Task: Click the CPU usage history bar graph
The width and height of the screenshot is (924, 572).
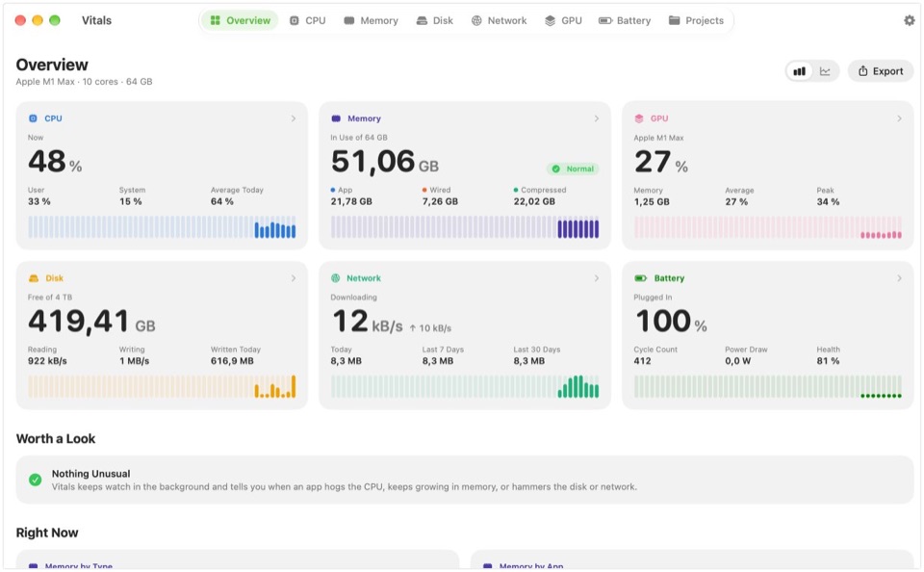Action: [162, 227]
